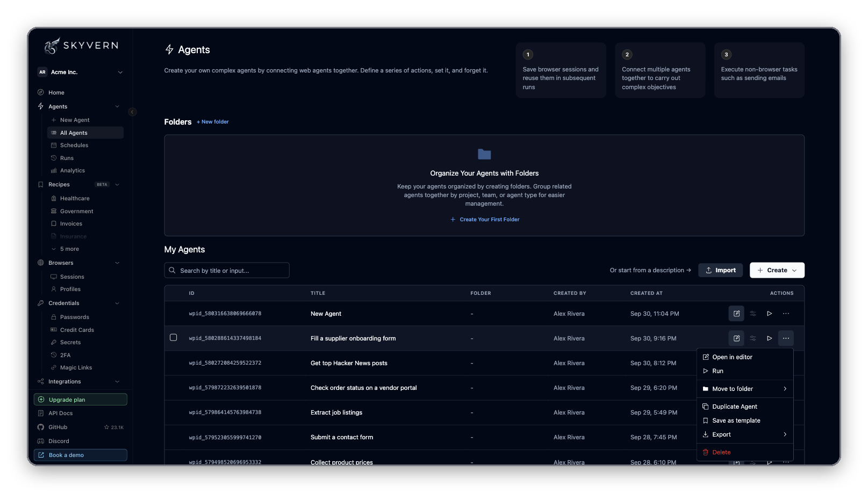This screenshot has height=493, width=868.
Task: Expand 5 more recipes
Action: click(x=69, y=249)
